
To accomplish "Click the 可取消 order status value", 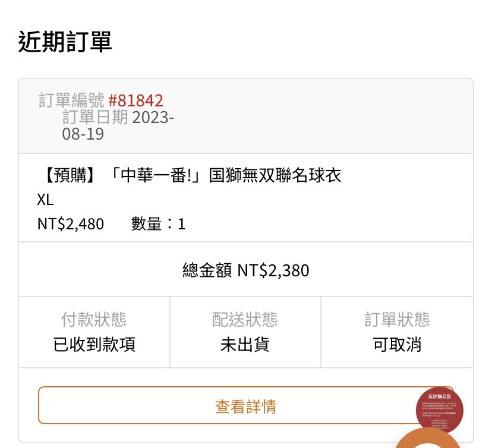I will pos(397,345).
